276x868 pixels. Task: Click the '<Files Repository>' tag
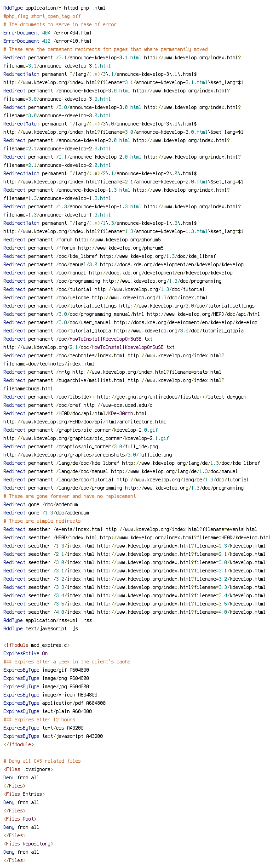[x=28, y=844]
